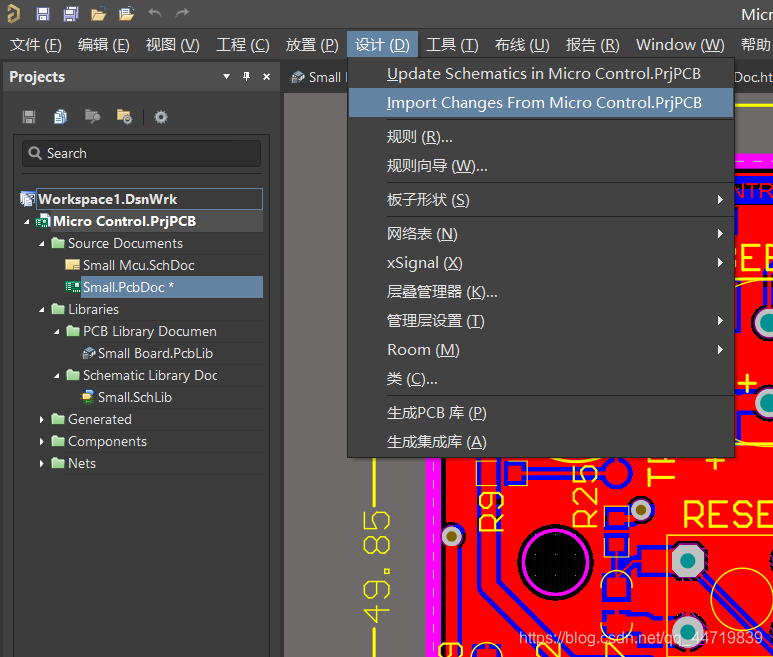Close the Projects panel
The image size is (773, 657).
tap(267, 76)
